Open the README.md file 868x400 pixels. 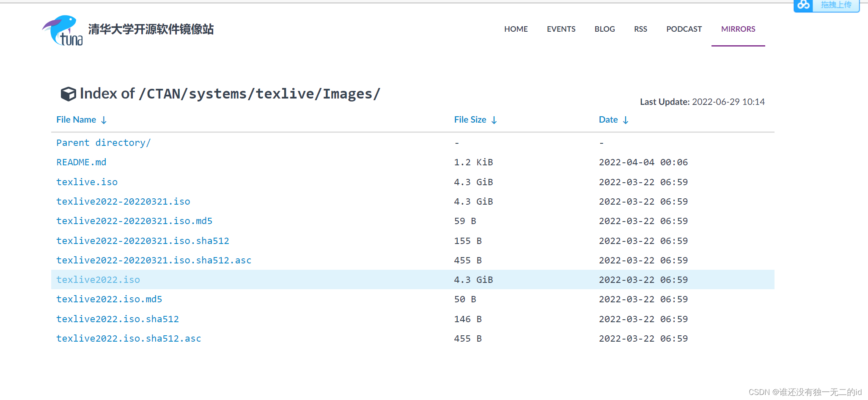[x=81, y=162]
